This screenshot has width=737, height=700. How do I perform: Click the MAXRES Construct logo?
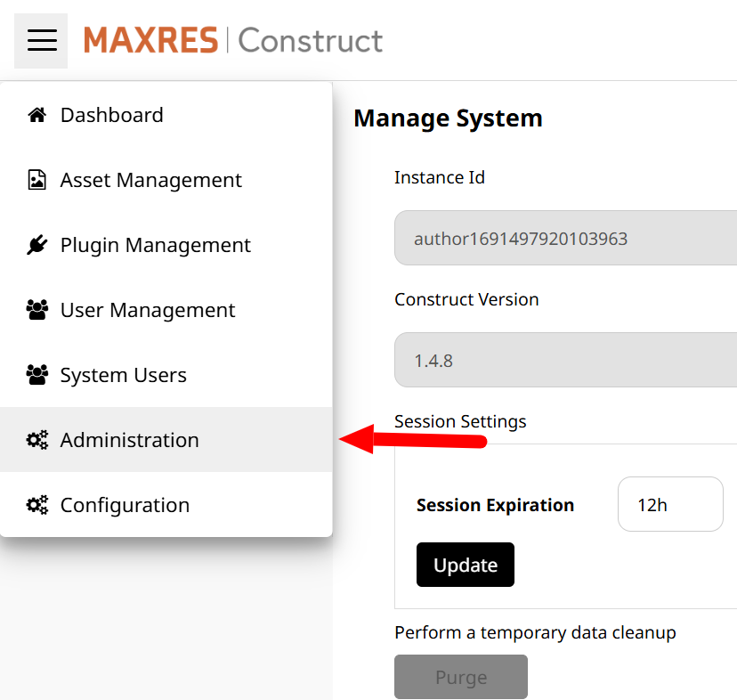click(x=233, y=40)
